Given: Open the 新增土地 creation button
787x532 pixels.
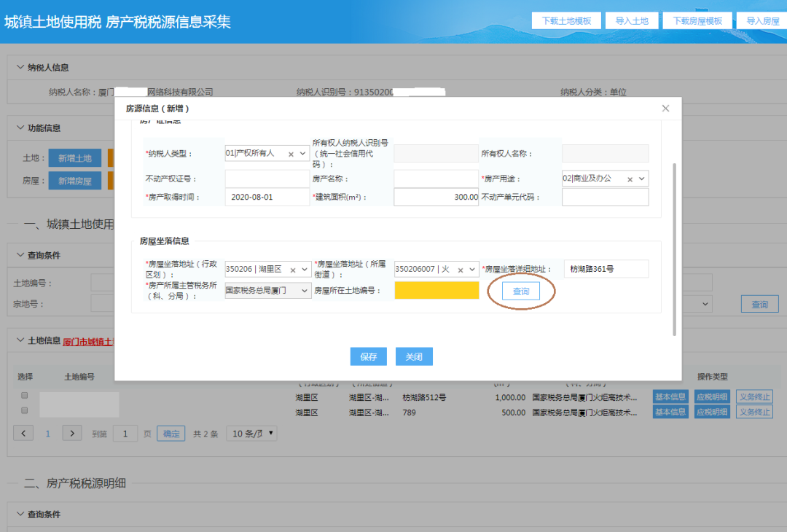Looking at the screenshot, I should coord(77,157).
